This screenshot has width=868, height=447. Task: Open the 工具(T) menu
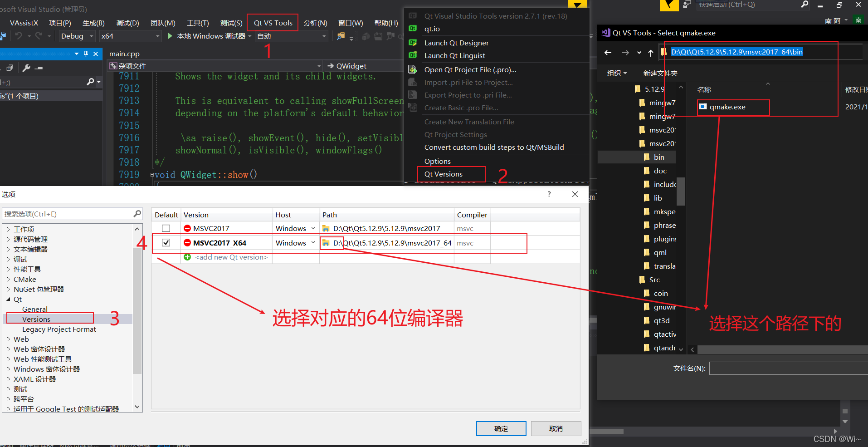point(198,23)
